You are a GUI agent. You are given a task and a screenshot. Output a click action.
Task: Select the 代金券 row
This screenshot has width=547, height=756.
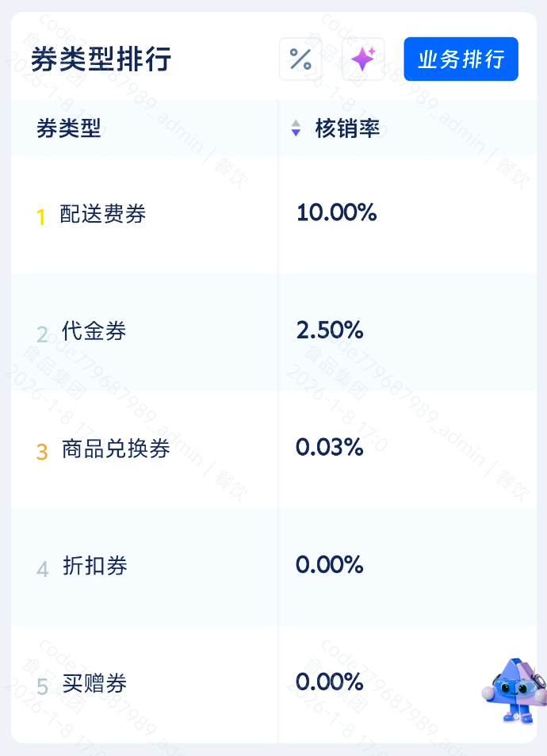[94, 331]
